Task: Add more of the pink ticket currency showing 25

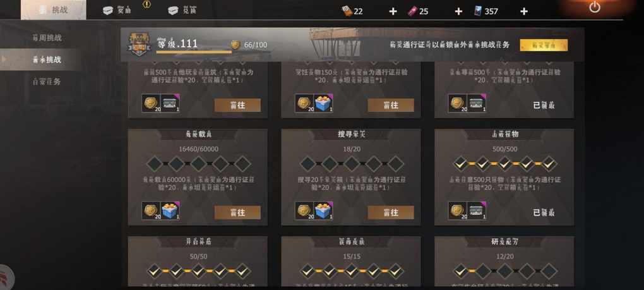Action: pos(458,11)
